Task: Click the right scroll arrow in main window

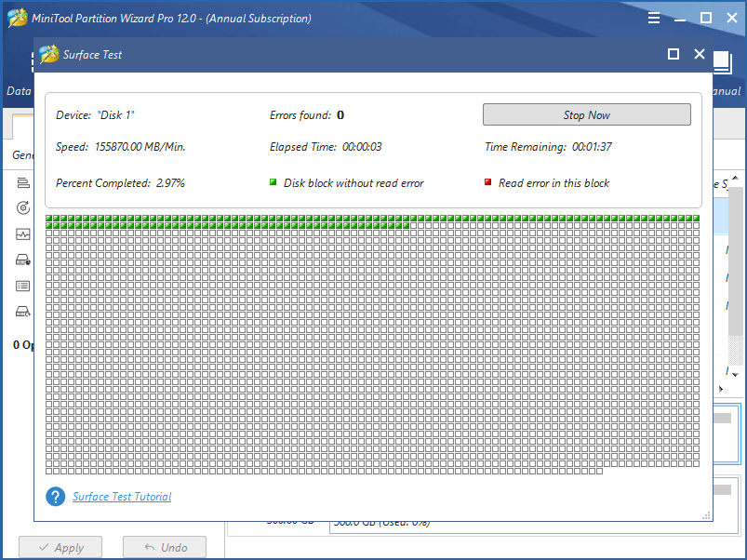Action: [x=721, y=389]
